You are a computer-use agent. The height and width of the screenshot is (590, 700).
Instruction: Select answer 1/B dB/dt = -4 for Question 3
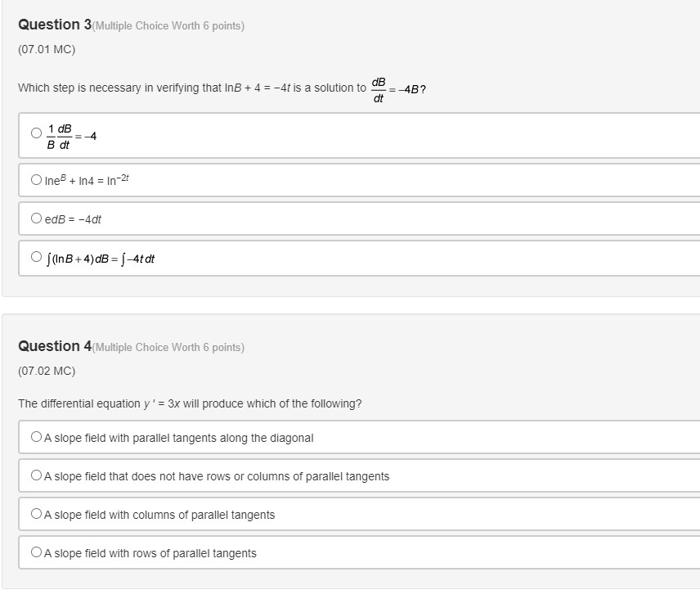click(x=34, y=132)
